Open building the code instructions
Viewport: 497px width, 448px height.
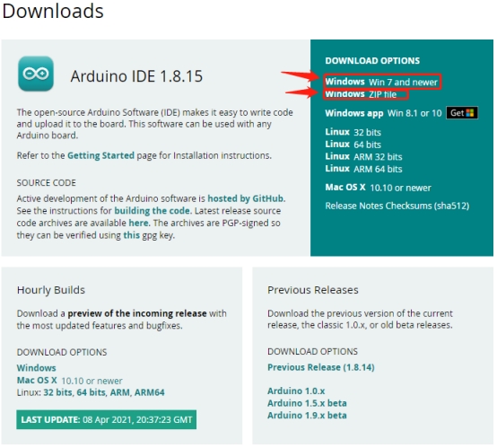pyautogui.click(x=153, y=211)
